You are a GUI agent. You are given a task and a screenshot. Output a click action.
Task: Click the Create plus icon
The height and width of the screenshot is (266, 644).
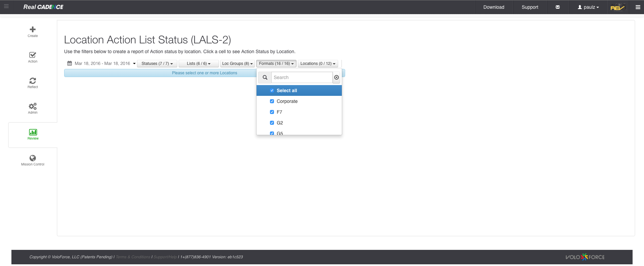pyautogui.click(x=33, y=30)
